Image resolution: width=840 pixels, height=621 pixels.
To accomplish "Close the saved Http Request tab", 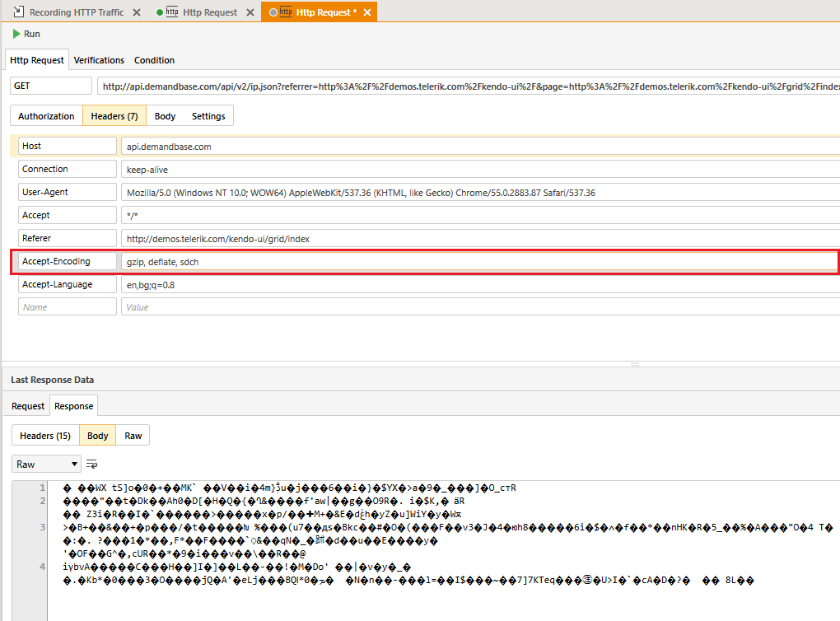I will (x=250, y=12).
